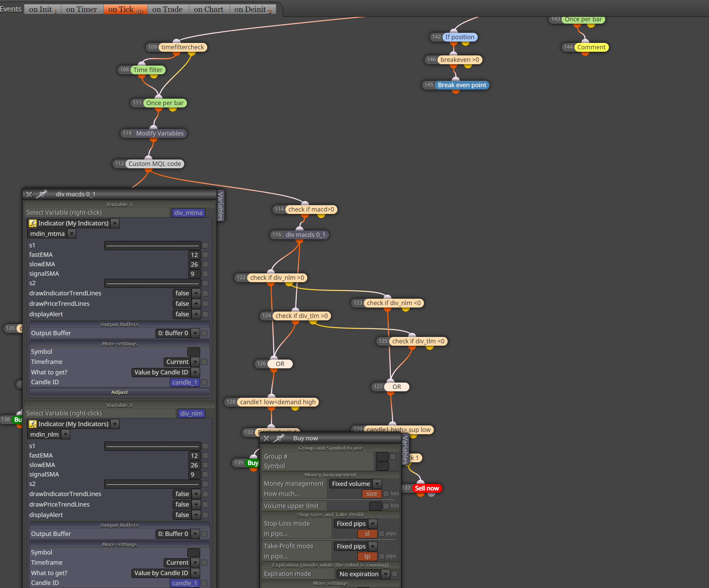The height and width of the screenshot is (588, 709).
Task: Select the Modify Variables block
Action: coord(160,133)
